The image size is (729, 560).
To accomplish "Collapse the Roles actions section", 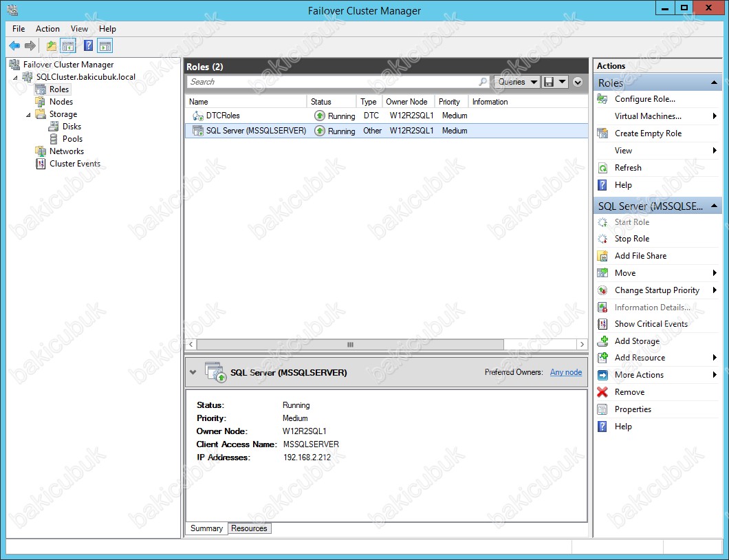I will click(714, 83).
